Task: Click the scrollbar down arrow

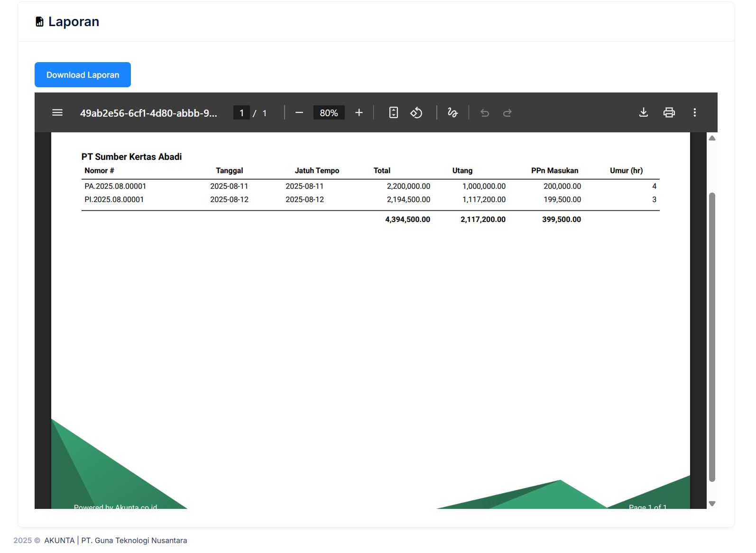Action: [712, 504]
